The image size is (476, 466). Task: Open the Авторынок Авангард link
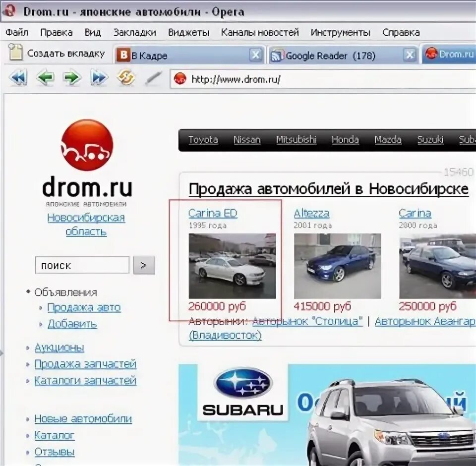[x=425, y=321]
